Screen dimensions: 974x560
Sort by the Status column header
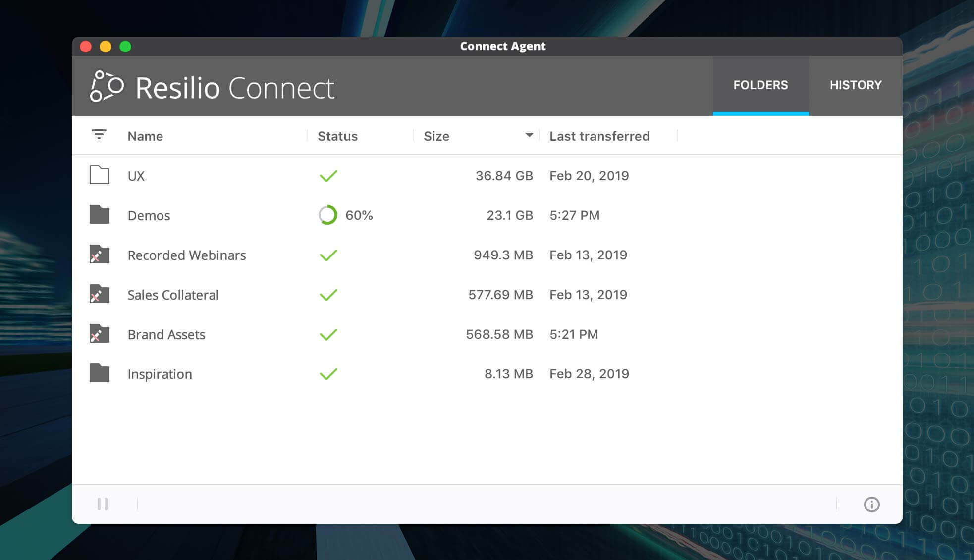[x=337, y=136]
